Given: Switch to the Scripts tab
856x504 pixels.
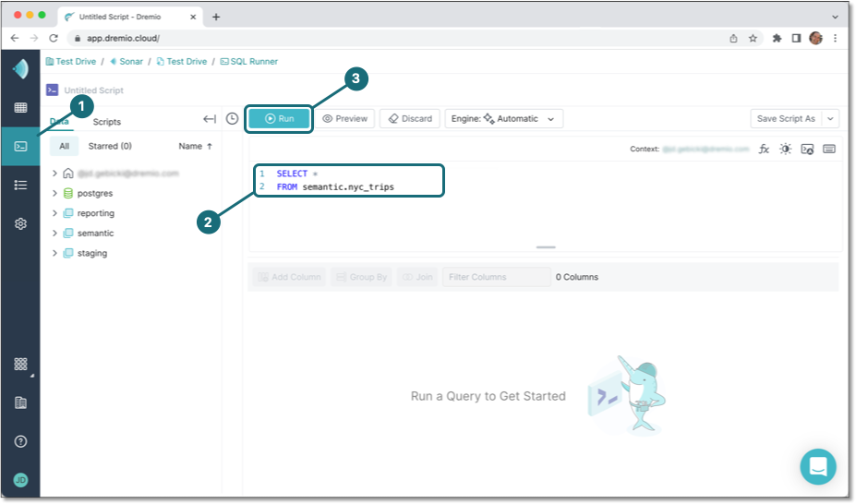Looking at the screenshot, I should pyautogui.click(x=107, y=122).
